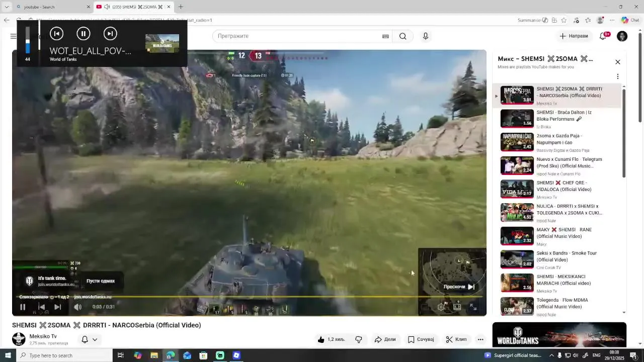644x362 pixels.
Task: Select SHEMSI CHEF QRE - VIDALOCA entry
Action: (x=558, y=190)
